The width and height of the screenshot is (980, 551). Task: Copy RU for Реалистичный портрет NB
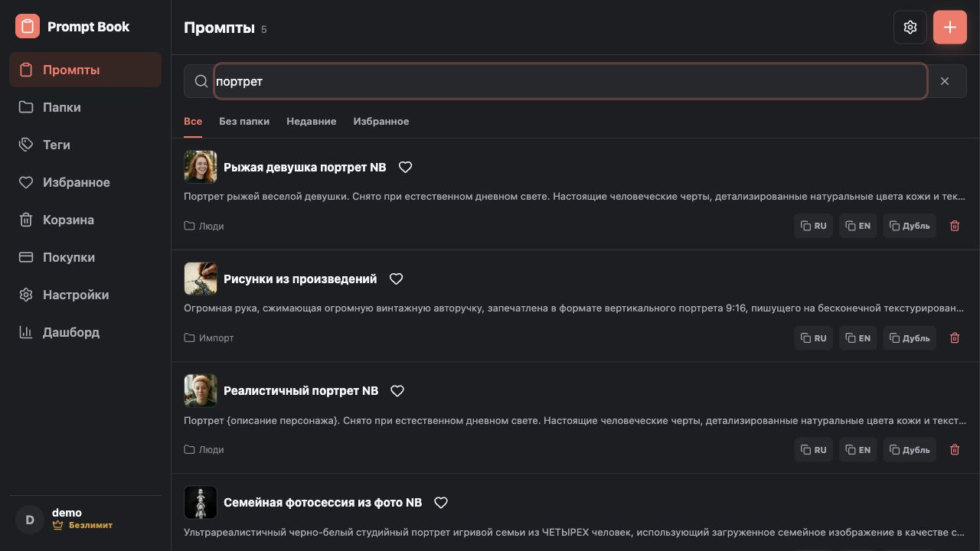[x=813, y=449]
